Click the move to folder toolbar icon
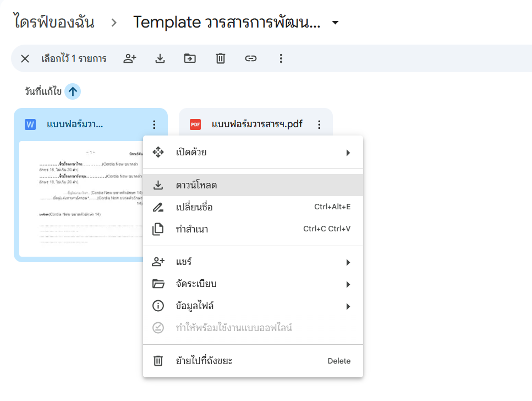Image resolution: width=532 pixels, height=401 pixels. tap(190, 58)
